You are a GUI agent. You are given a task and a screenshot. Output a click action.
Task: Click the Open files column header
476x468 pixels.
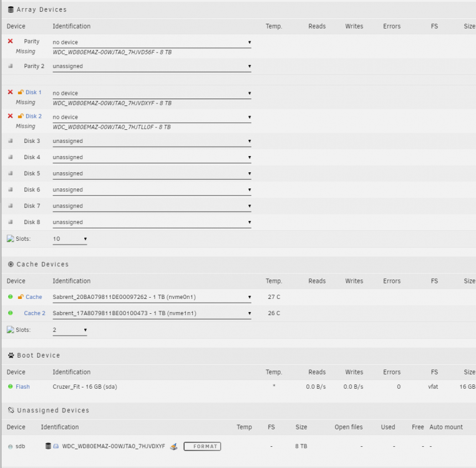pyautogui.click(x=349, y=427)
